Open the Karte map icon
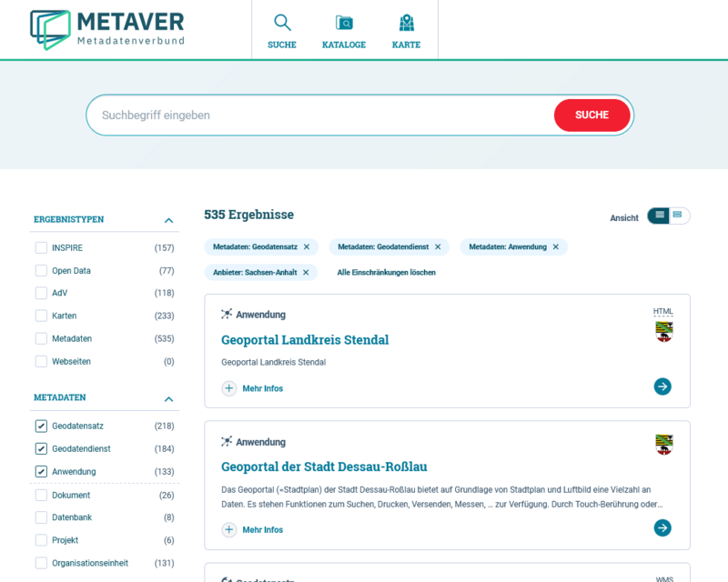 pyautogui.click(x=406, y=22)
